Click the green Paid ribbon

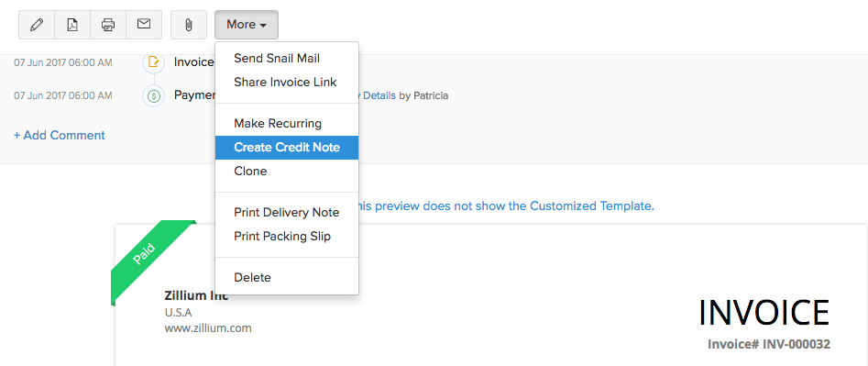pos(148,261)
